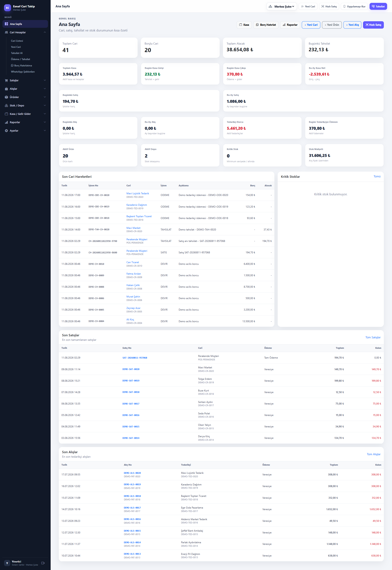Select Tahsilat Al menu item
The width and height of the screenshot is (392, 570).
[x=17, y=53]
